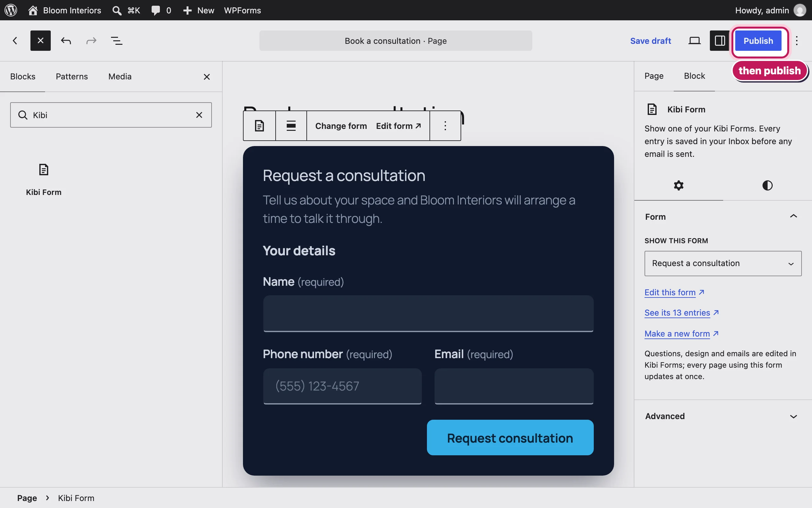Click Change form in block toolbar
This screenshot has height=508, width=812.
click(x=341, y=126)
